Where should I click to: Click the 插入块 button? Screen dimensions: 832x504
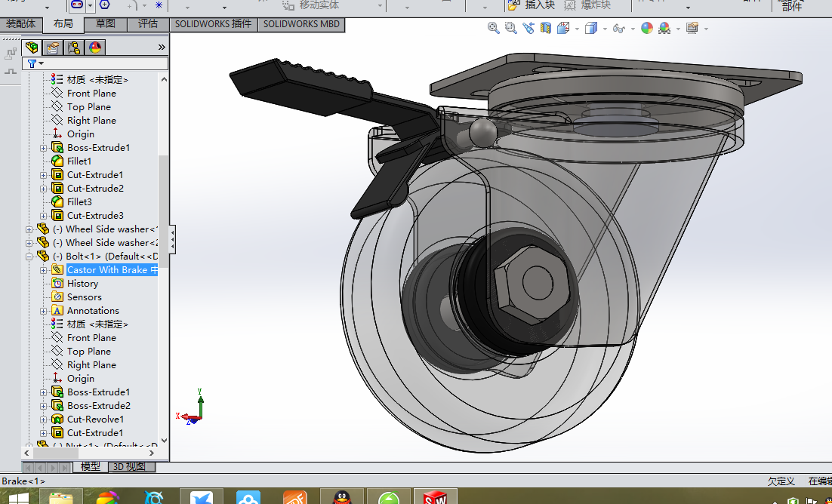[x=533, y=5]
